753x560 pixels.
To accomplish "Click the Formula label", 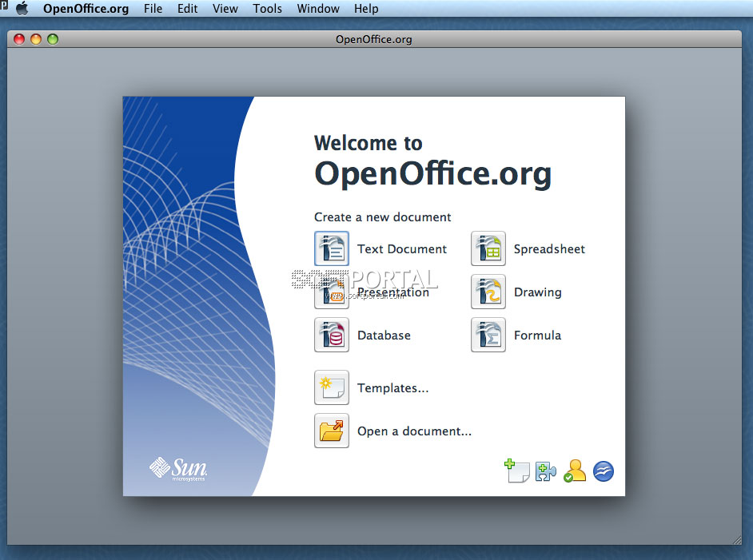I will point(537,336).
